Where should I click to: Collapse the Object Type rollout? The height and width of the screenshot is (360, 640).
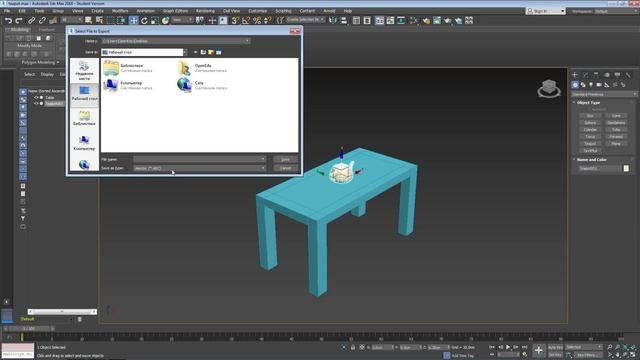588,103
